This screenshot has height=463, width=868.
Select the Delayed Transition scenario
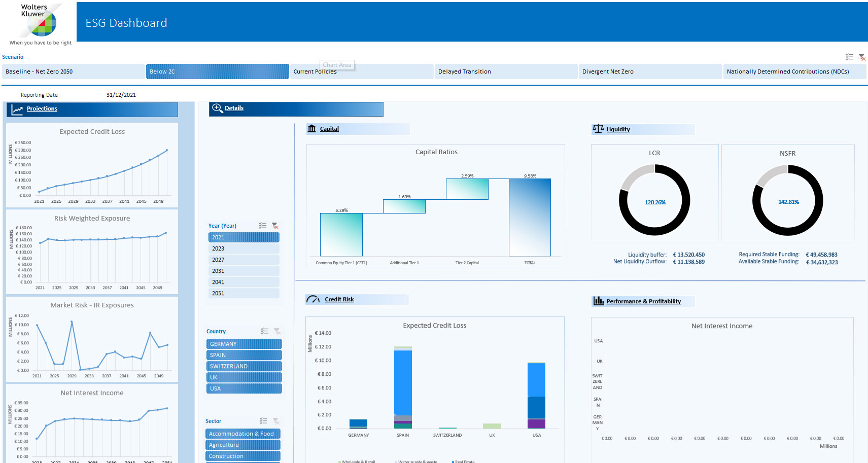[x=505, y=72]
